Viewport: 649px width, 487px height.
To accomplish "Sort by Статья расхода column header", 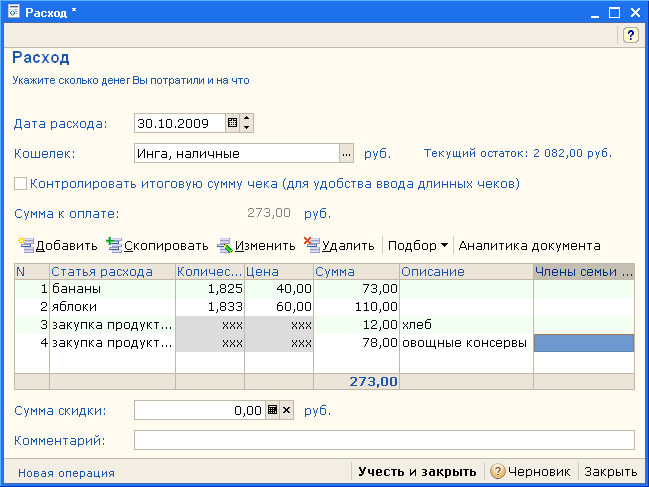I will click(112, 271).
